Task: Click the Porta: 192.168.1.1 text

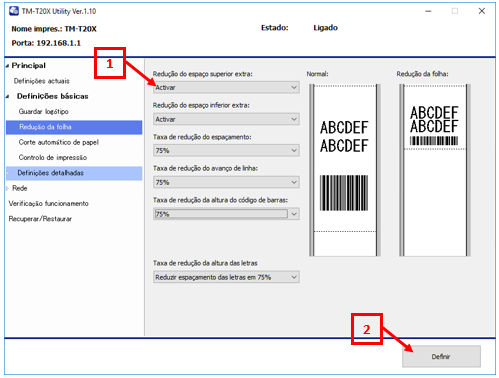Action: [46, 43]
